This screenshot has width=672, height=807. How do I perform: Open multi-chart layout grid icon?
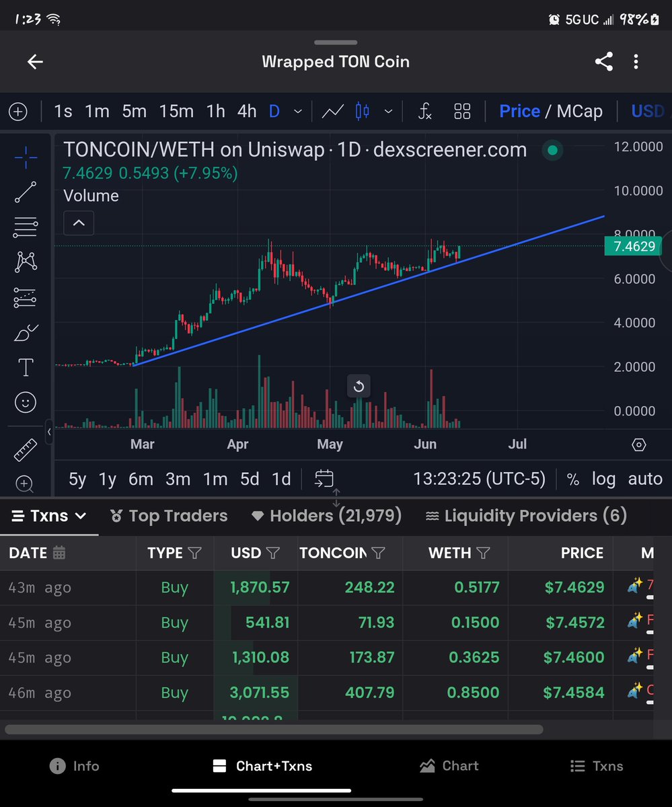462,112
